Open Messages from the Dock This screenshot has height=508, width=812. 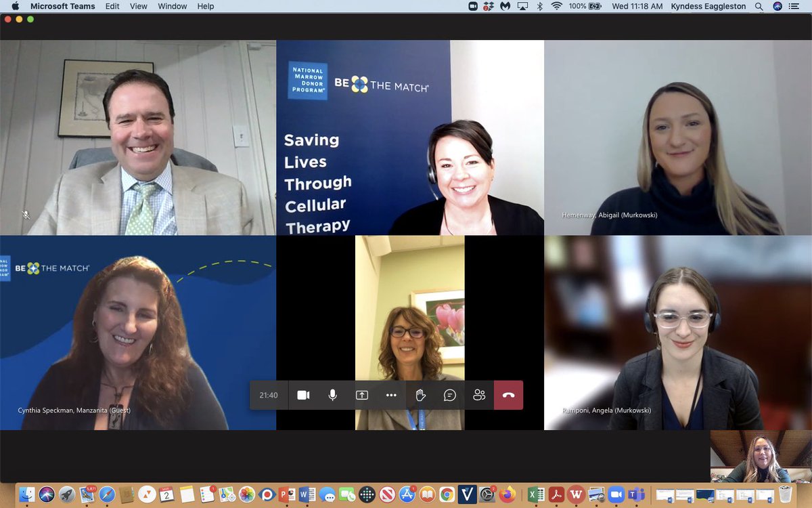tap(327, 494)
